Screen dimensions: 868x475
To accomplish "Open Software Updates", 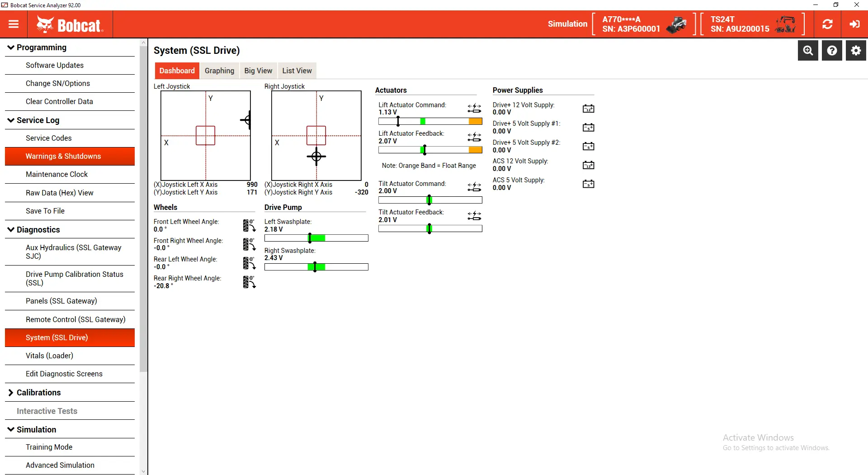I will 70,66.
